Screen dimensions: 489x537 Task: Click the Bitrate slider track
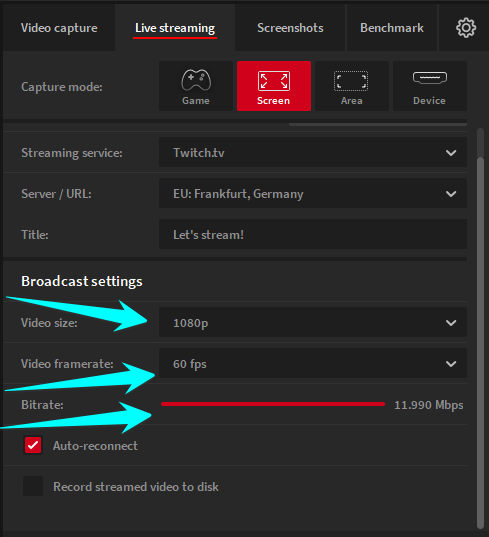pyautogui.click(x=273, y=404)
